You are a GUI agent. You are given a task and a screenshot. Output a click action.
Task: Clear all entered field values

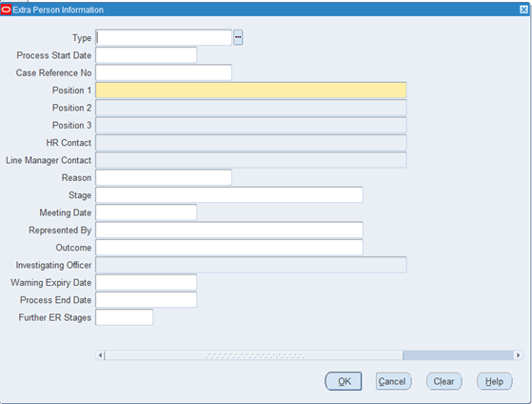tap(443, 381)
